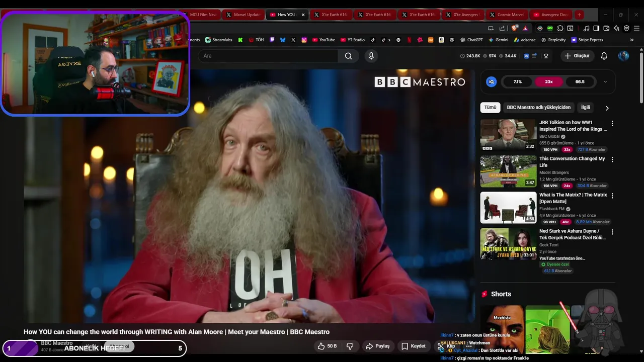The image size is (644, 362).
Task: Open the What is The Matrix thumbnail
Action: coord(508,207)
